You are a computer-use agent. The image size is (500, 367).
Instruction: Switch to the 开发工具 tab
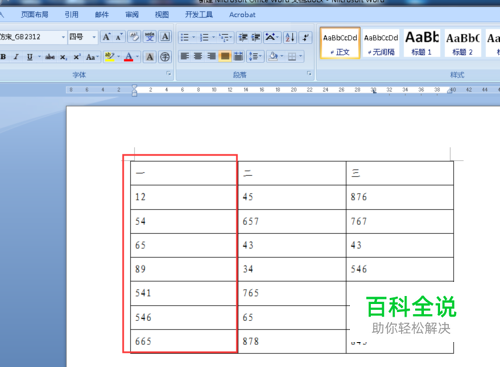coord(199,15)
